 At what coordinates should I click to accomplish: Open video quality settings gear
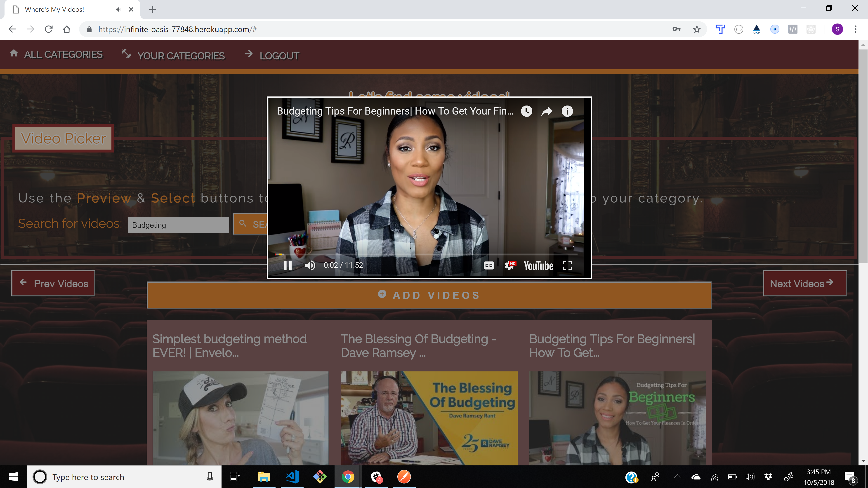[x=509, y=265]
